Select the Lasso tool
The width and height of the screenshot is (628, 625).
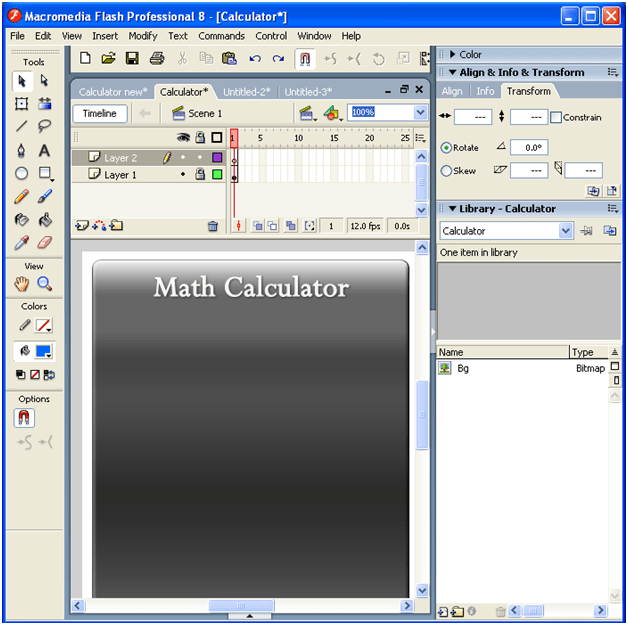[x=44, y=127]
